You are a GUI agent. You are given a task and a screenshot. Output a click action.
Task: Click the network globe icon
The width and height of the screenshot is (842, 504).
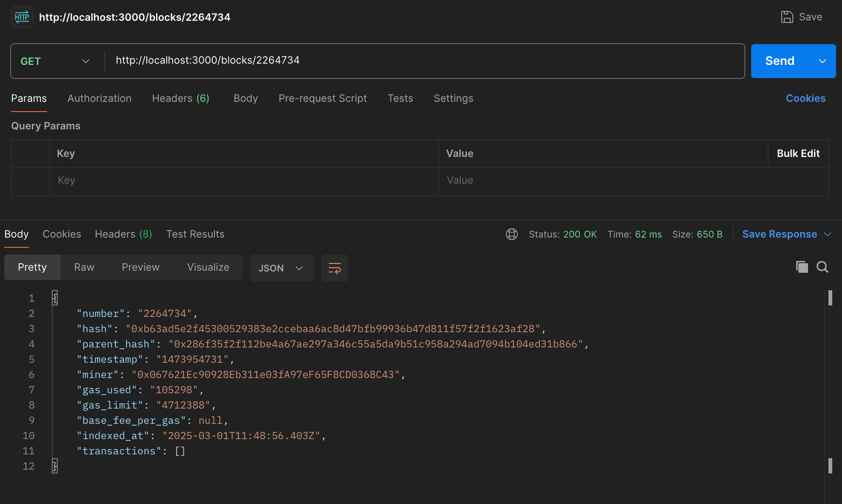511,234
